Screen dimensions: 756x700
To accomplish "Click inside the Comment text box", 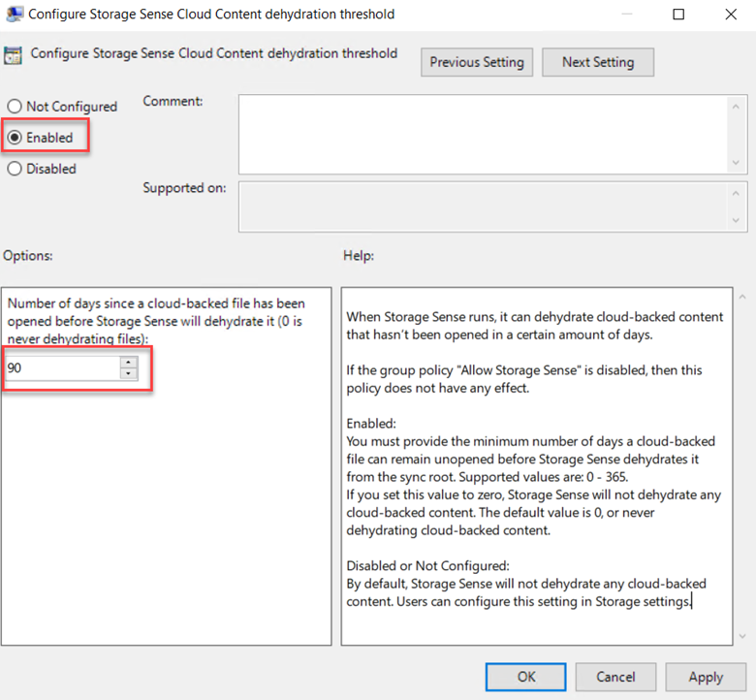I will (483, 134).
